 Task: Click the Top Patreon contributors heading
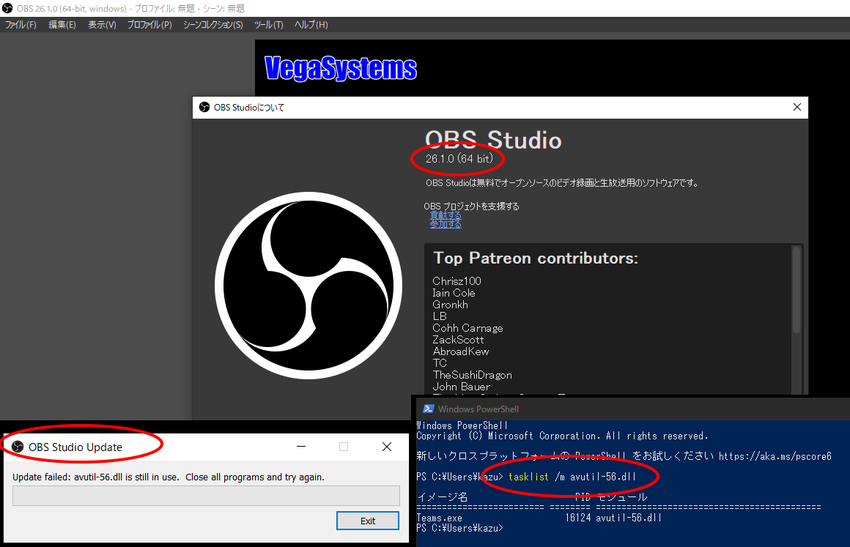(x=536, y=258)
